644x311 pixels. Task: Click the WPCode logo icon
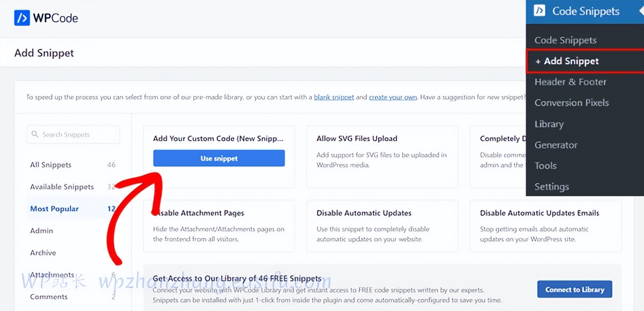22,18
